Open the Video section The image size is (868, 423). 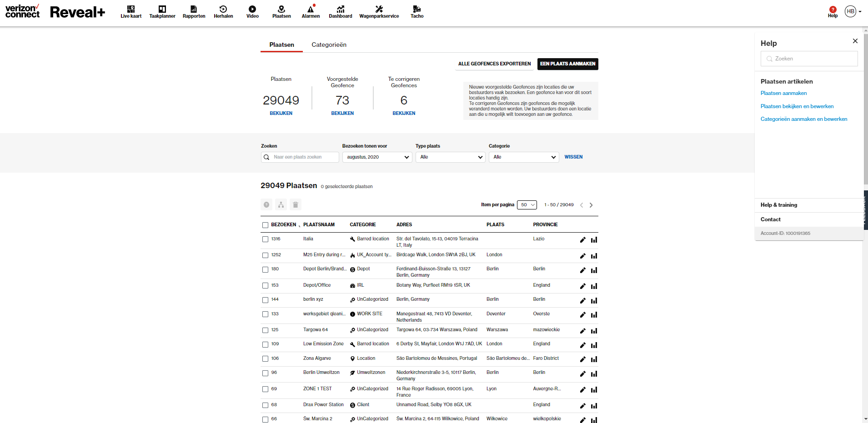(x=252, y=12)
